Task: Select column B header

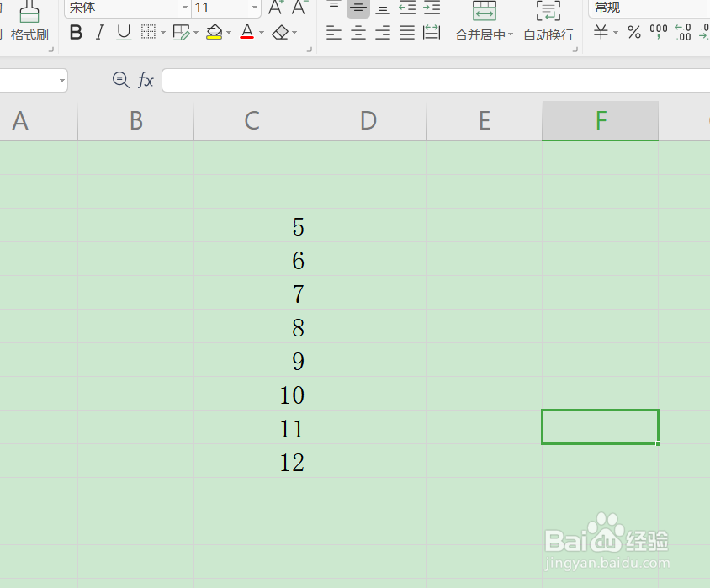Action: coord(135,121)
